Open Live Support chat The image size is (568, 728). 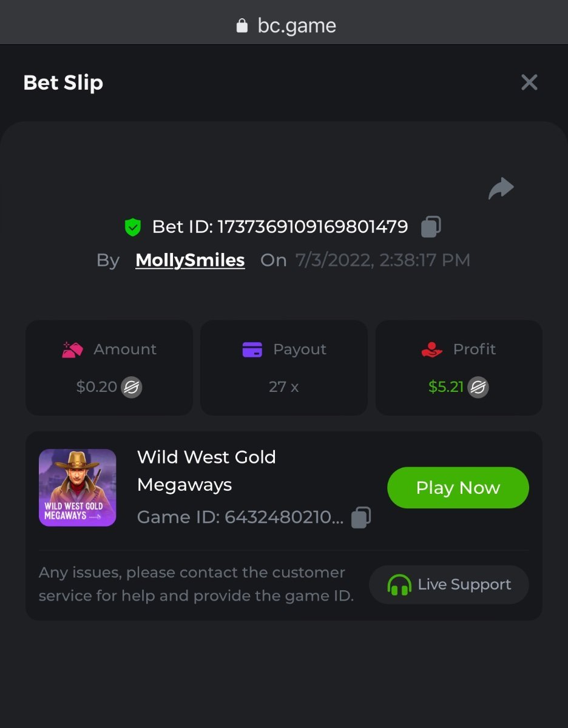[x=449, y=585]
